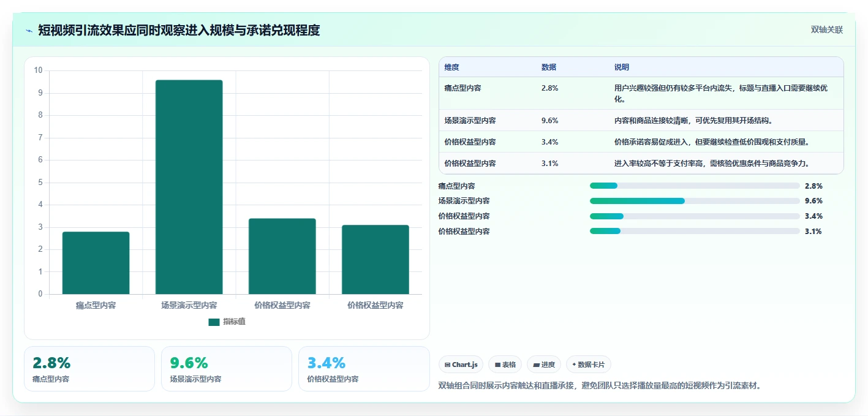This screenshot has height=416, width=868.
Task: Click the tallest bar, 场景演示型内容
Action: (189, 187)
